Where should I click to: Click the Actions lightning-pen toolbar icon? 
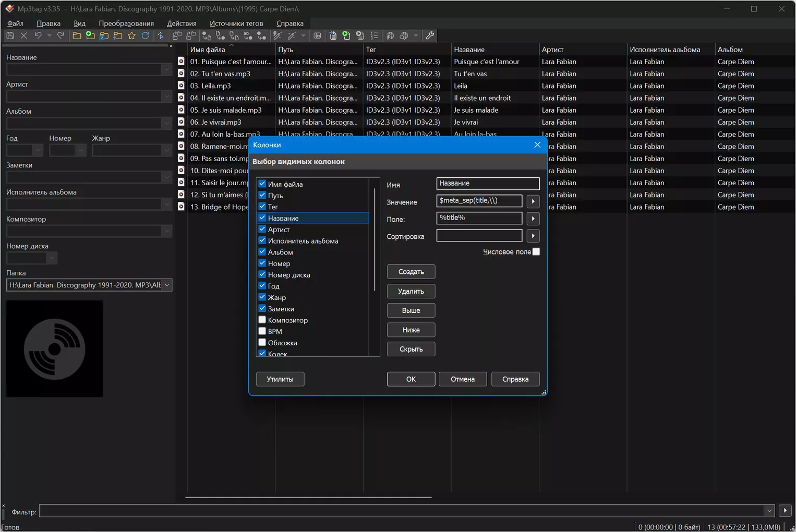tap(278, 35)
